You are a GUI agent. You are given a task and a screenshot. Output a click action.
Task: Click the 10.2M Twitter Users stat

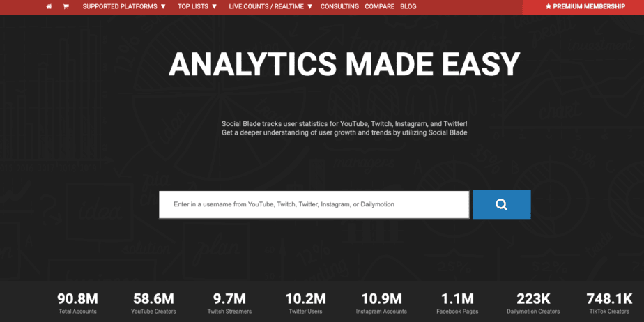(x=305, y=303)
